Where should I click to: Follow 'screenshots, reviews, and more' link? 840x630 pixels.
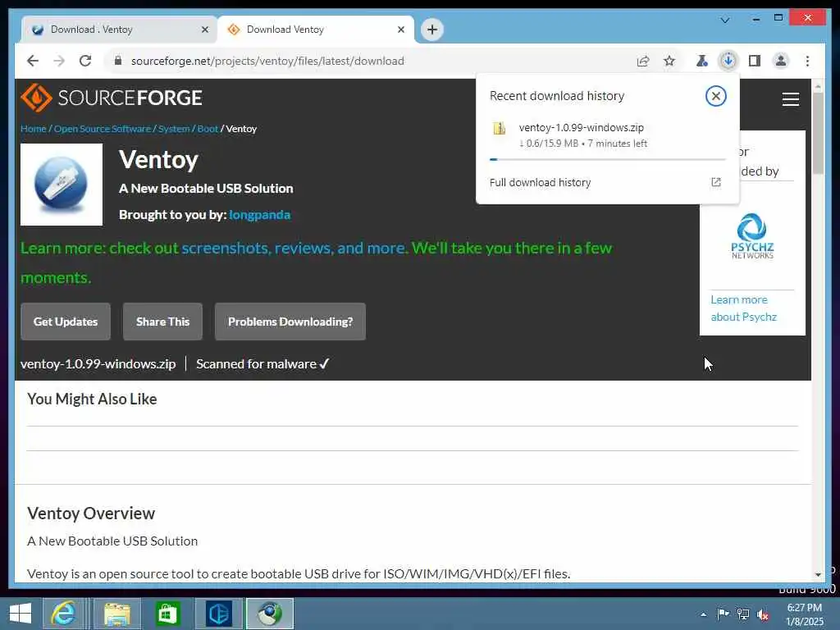[x=294, y=248]
